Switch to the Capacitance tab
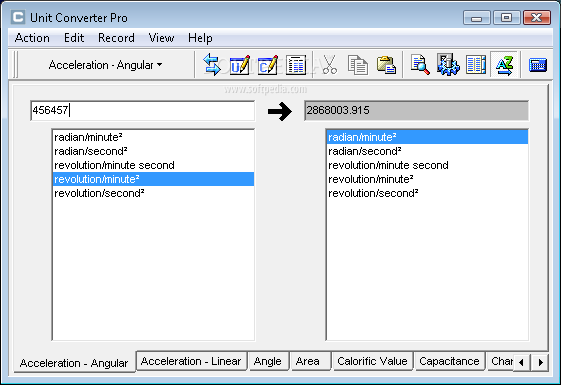 [449, 361]
